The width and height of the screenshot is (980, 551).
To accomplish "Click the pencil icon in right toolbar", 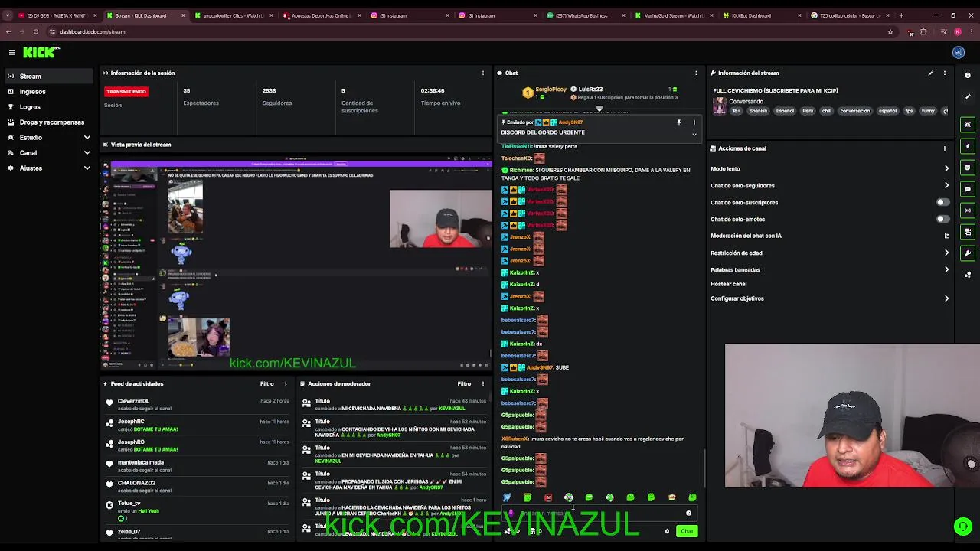I will [x=968, y=97].
